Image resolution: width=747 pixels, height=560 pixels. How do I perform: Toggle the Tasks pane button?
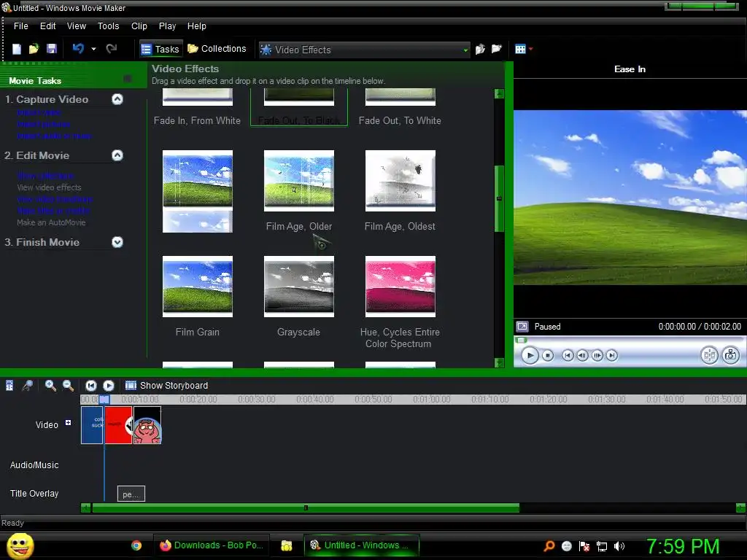tap(161, 49)
